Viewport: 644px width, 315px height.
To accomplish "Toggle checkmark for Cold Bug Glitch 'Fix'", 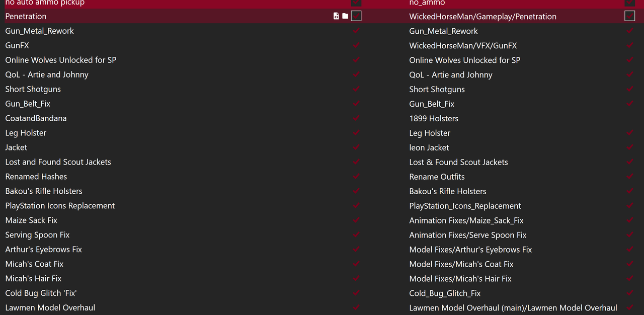I will [356, 293].
